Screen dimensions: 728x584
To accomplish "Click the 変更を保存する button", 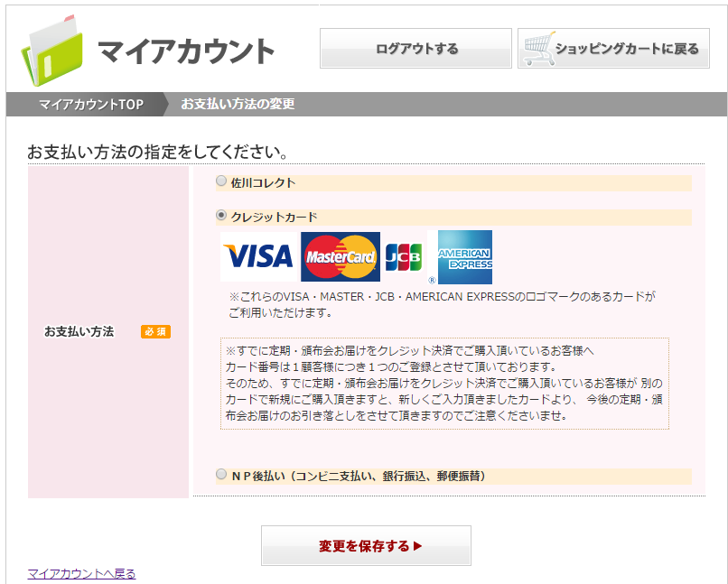I will pyautogui.click(x=366, y=545).
